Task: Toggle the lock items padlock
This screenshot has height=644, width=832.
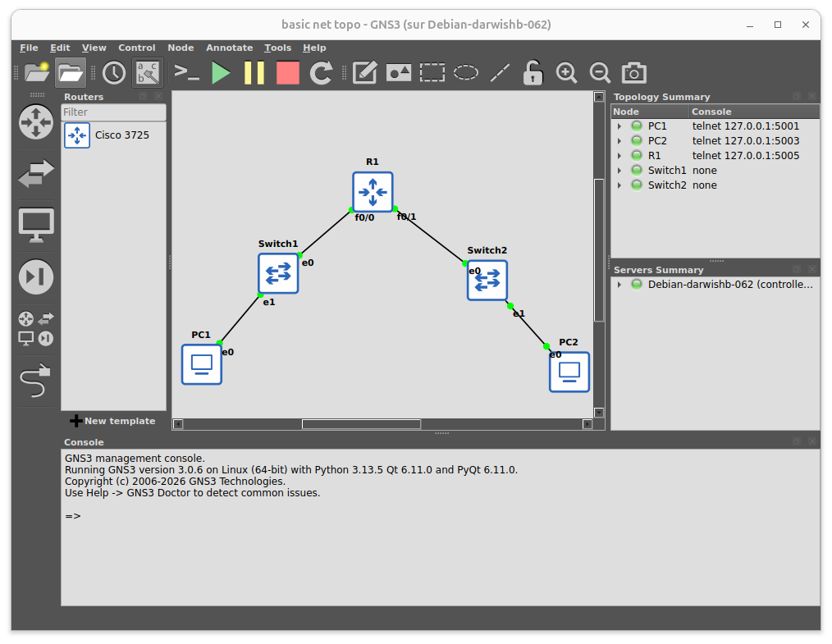Action: pyautogui.click(x=532, y=72)
